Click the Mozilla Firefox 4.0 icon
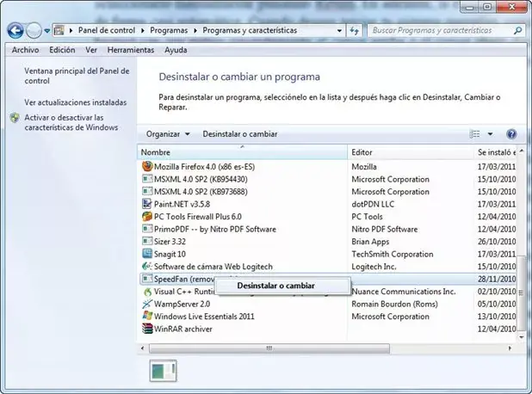This screenshot has width=532, height=394. (x=147, y=167)
